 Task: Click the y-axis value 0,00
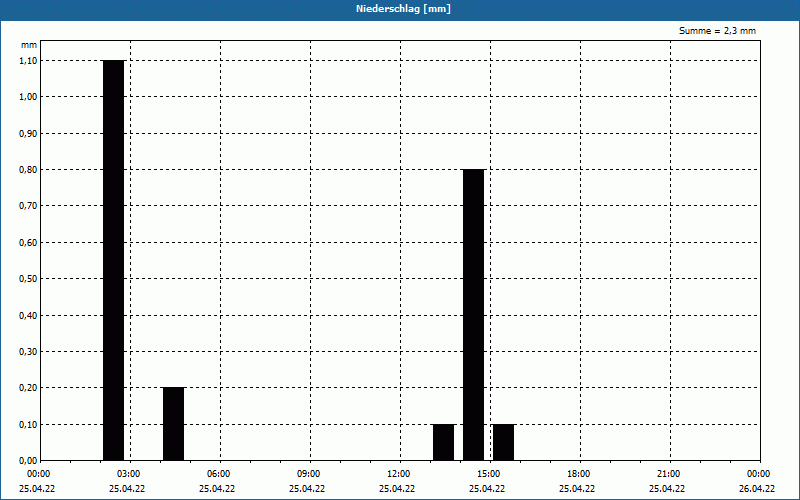click(28, 461)
